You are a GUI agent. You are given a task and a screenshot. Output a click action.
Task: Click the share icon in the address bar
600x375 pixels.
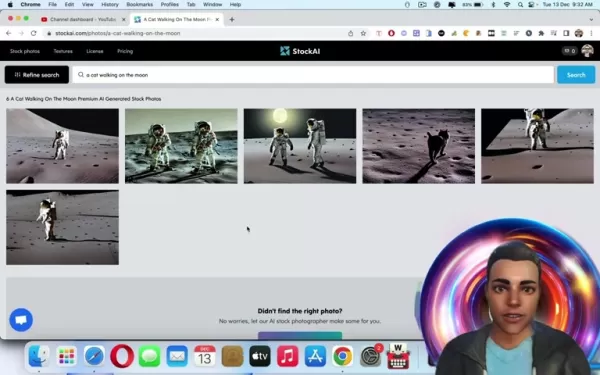point(351,33)
